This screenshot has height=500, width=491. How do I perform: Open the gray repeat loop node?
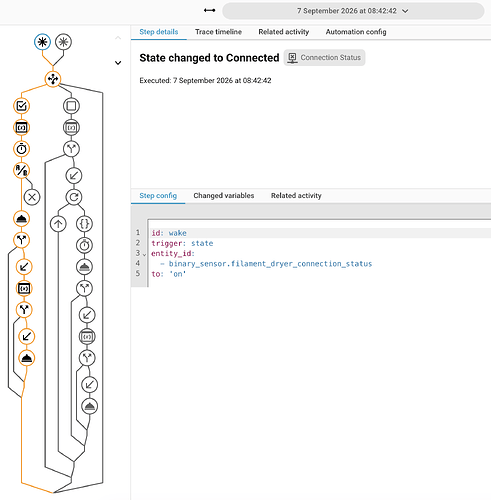click(x=74, y=197)
